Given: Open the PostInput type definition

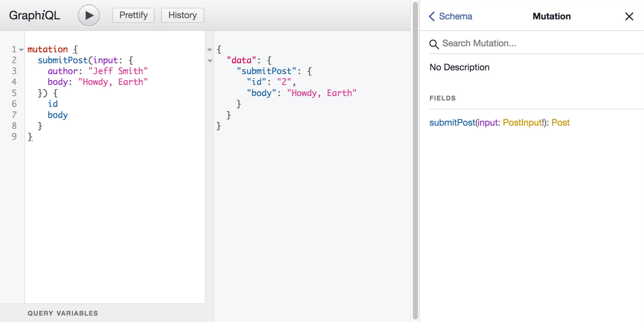Looking at the screenshot, I should point(523,123).
